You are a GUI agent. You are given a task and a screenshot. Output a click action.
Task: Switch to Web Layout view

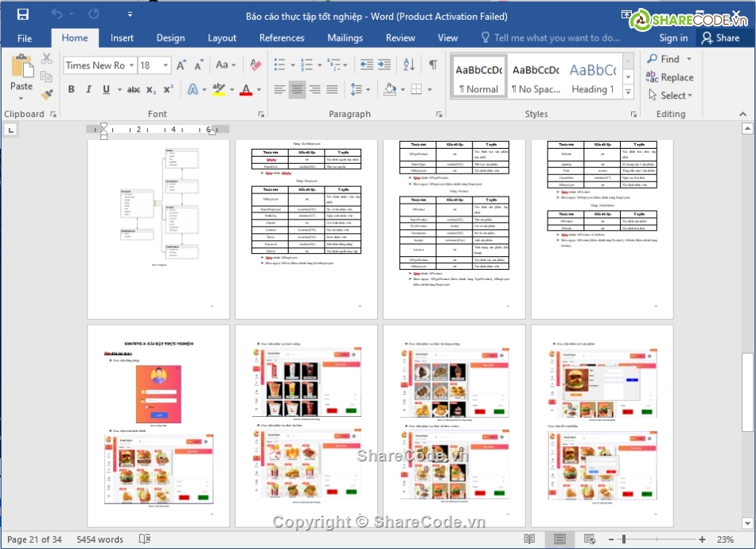(x=589, y=539)
